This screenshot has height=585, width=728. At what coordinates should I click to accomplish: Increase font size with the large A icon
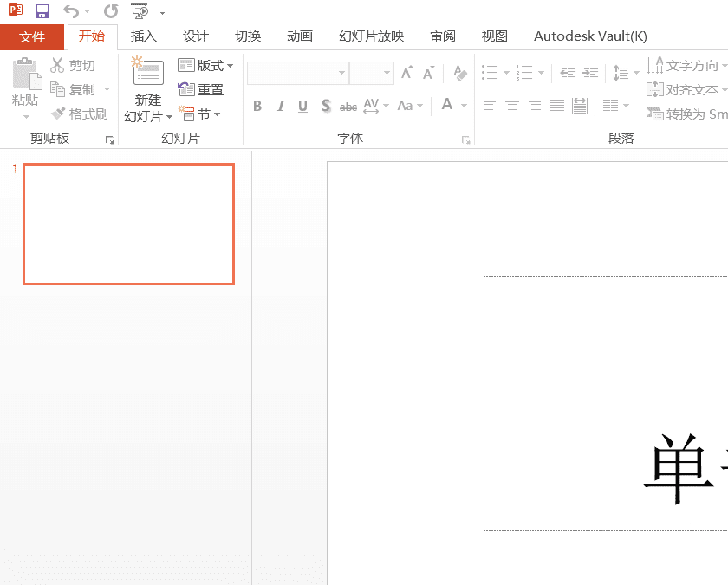[406, 73]
